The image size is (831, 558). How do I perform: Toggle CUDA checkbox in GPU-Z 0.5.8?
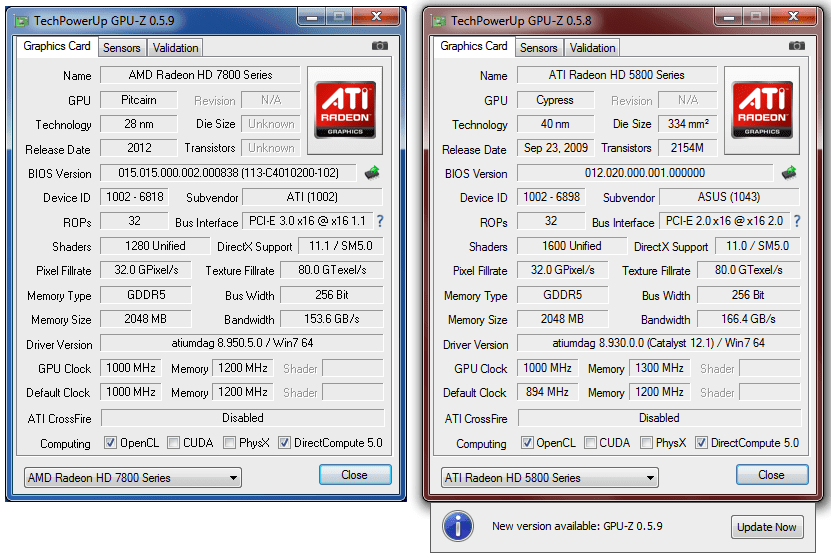click(590, 442)
